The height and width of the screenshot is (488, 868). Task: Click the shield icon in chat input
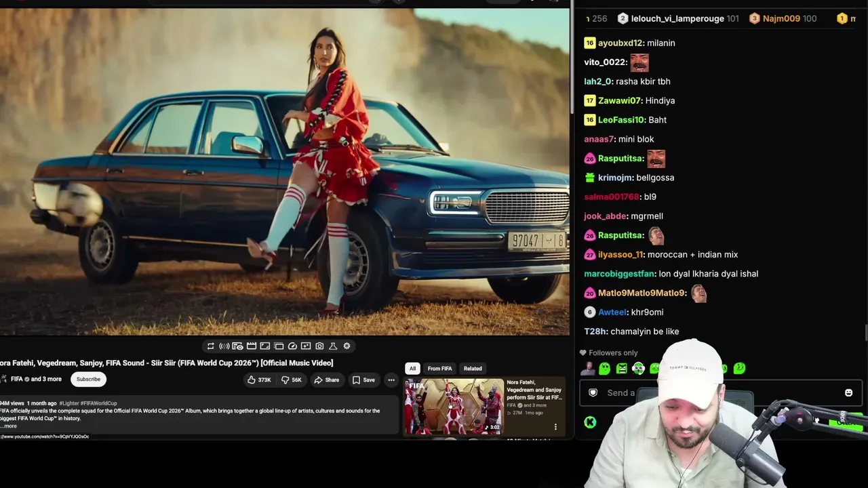click(x=593, y=393)
